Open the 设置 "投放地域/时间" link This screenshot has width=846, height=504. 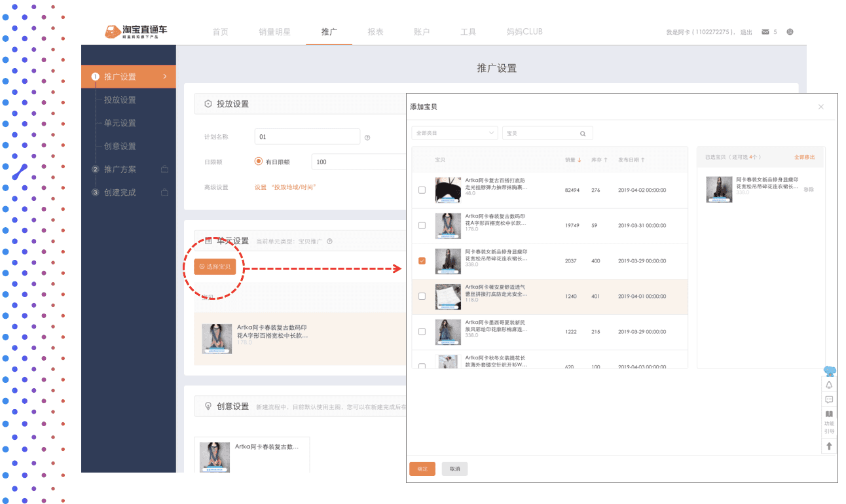coord(285,187)
